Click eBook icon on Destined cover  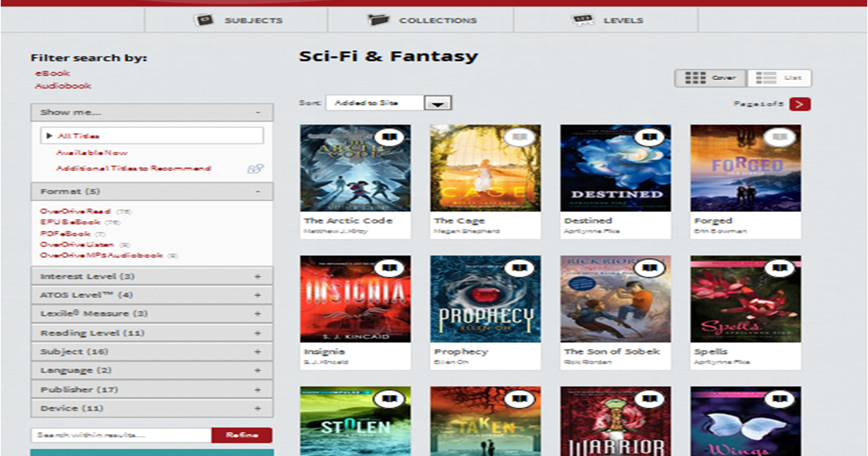[650, 136]
